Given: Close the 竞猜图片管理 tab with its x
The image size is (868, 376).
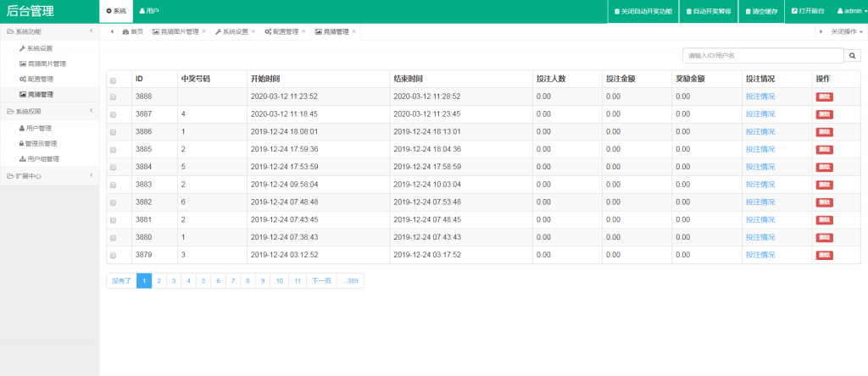Looking at the screenshot, I should (x=203, y=31).
